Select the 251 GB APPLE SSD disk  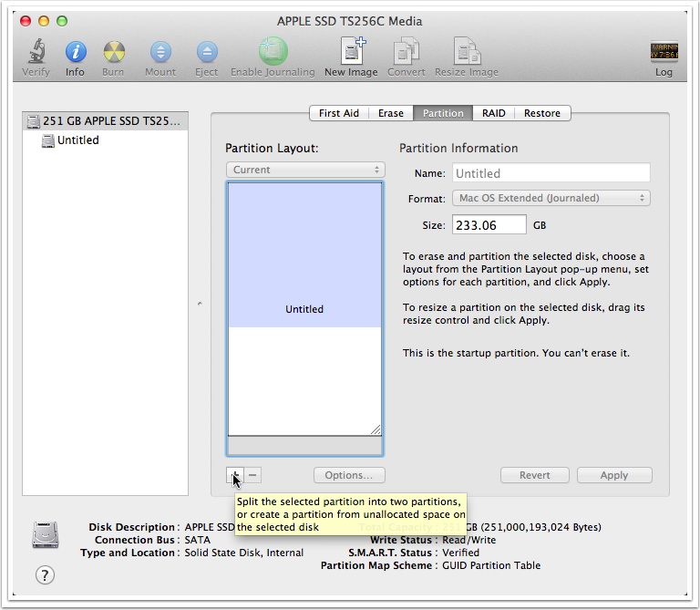[x=106, y=121]
